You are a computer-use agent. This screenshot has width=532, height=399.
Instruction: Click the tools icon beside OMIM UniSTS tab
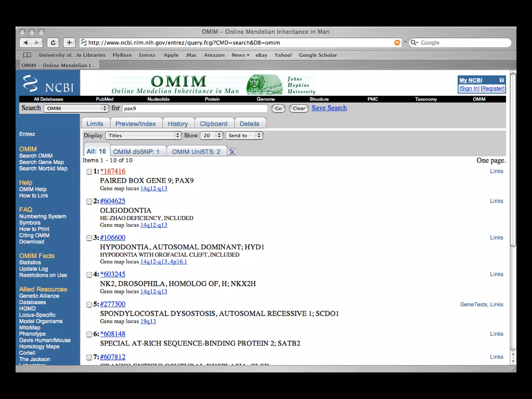[232, 152]
